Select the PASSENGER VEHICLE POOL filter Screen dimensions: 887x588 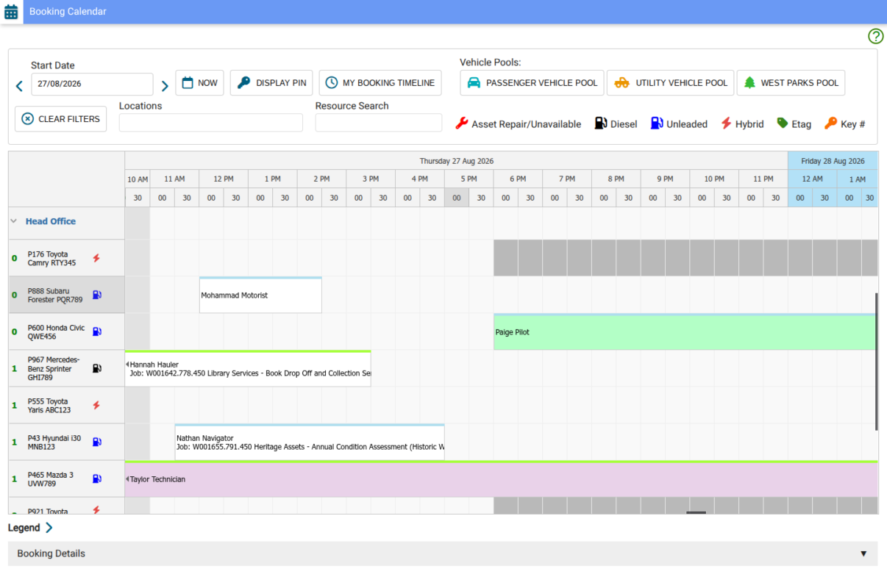tap(532, 83)
